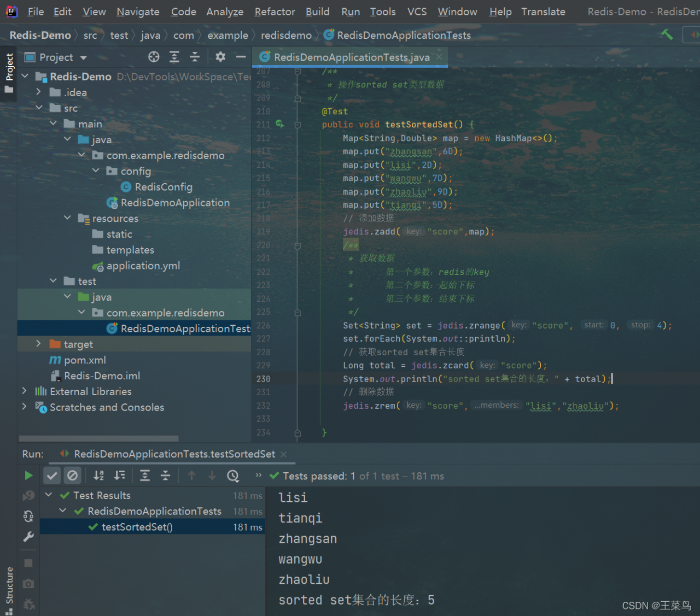
Task: Toggle show passed tests checkmark button
Action: [52, 476]
